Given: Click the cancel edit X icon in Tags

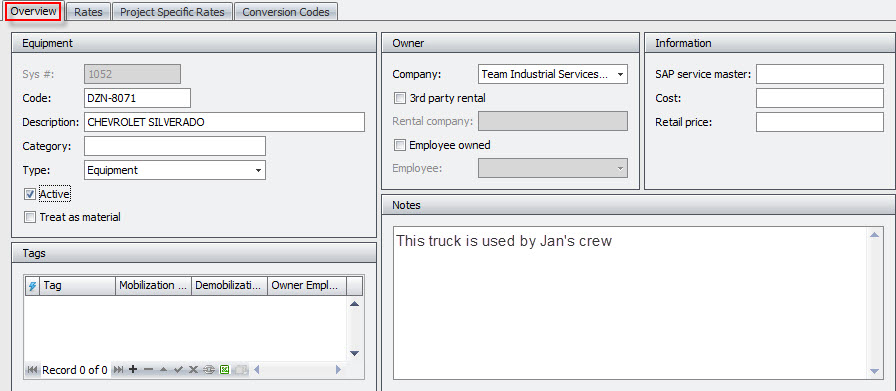Looking at the screenshot, I should pos(193,370).
